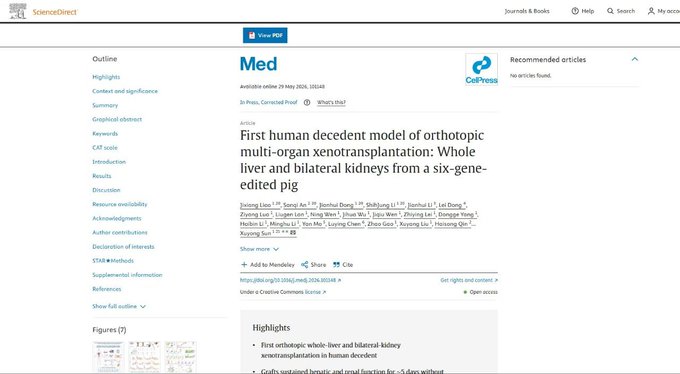Collapse the Recommended articles panel
This screenshot has height=374, width=680.
pyautogui.click(x=635, y=59)
